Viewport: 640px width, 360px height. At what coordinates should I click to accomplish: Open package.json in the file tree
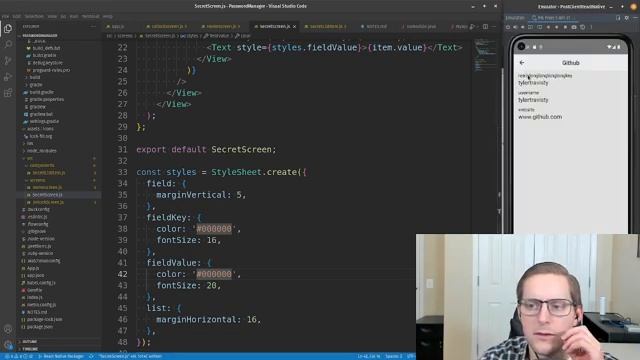40,327
